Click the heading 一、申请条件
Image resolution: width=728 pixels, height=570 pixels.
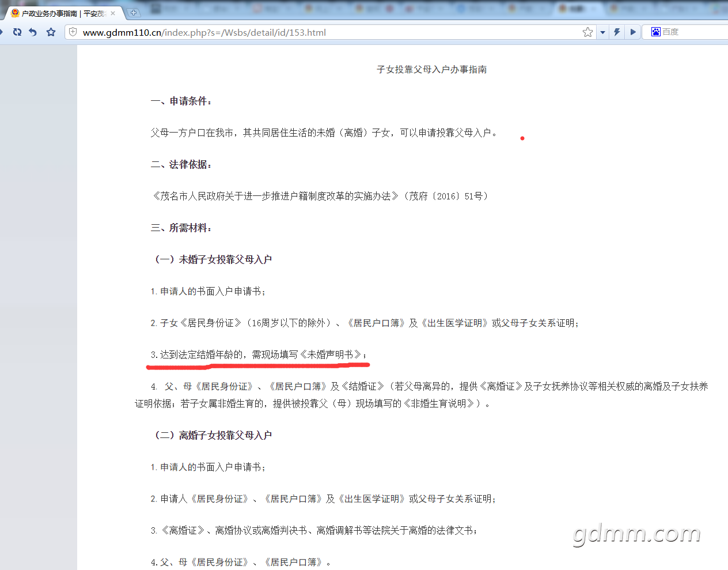181,101
